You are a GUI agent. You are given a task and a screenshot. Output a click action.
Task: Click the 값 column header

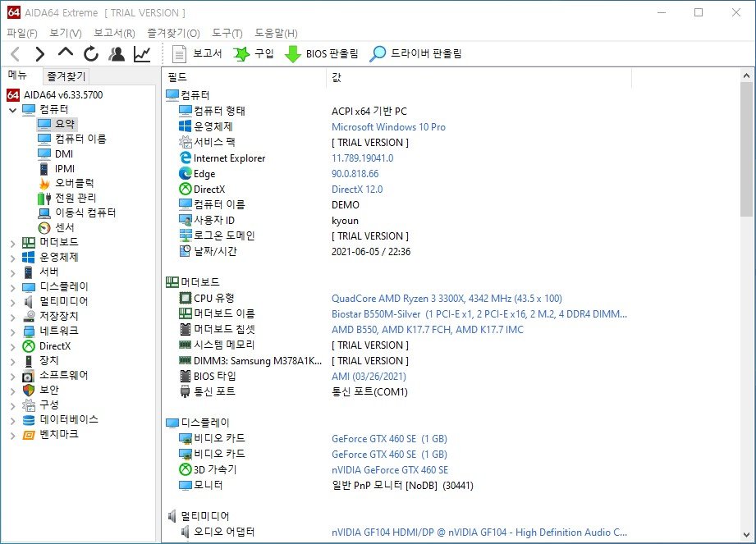pos(479,77)
